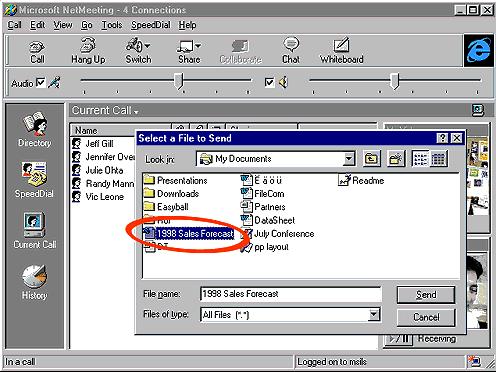Image resolution: width=496 pixels, height=372 pixels.
Task: Select the Downloads folder
Action: [171, 194]
